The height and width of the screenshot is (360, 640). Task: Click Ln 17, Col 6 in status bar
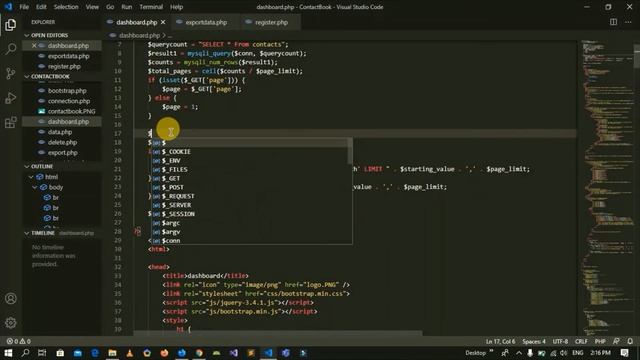tap(500, 341)
